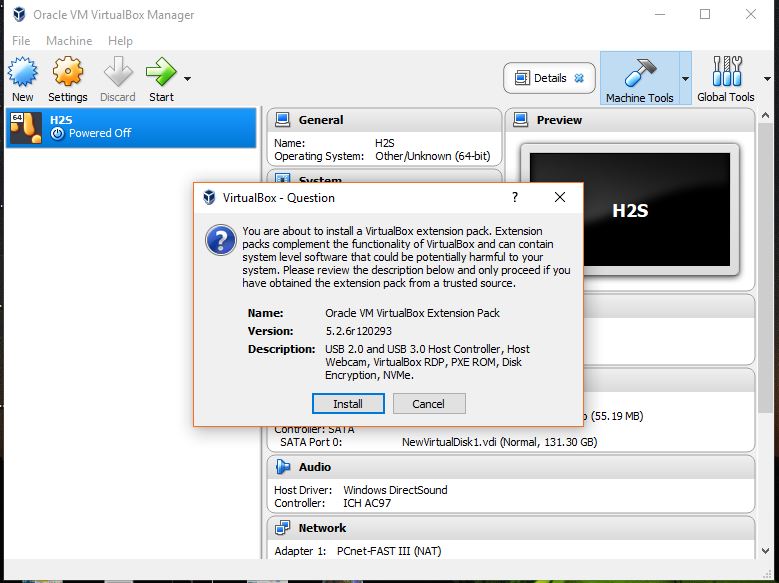779x583 pixels.
Task: Maximize the VirtualBox Manager window
Action: (x=705, y=14)
